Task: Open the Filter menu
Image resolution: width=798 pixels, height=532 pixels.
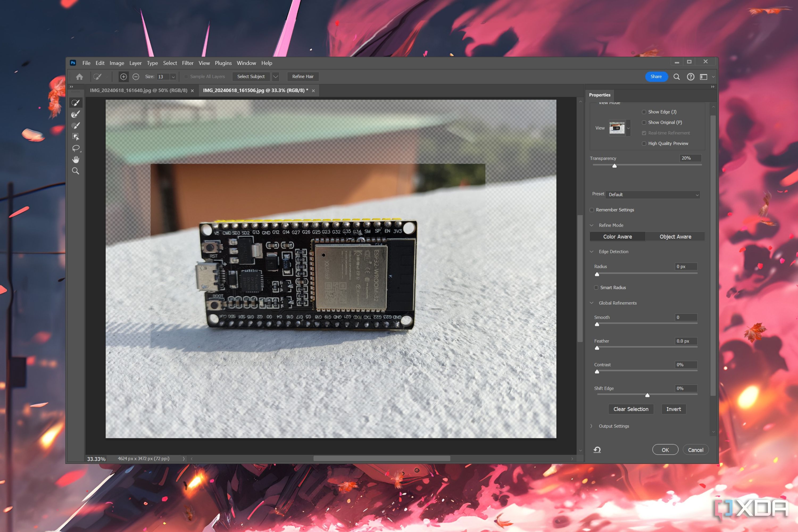Action: [188, 63]
